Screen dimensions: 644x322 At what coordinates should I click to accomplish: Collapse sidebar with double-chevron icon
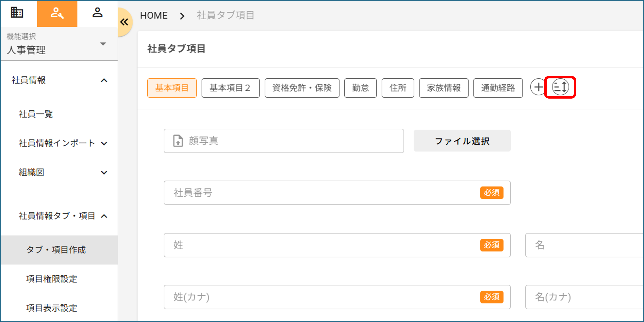point(124,22)
